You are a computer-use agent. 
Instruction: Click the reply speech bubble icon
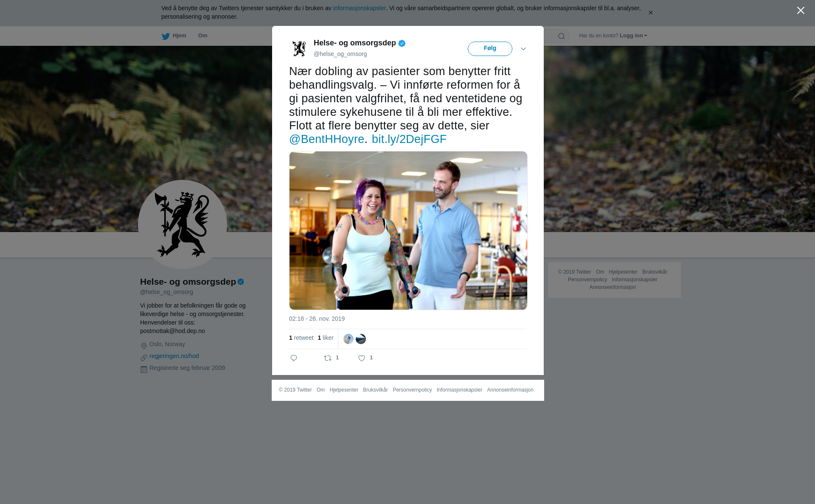click(294, 358)
